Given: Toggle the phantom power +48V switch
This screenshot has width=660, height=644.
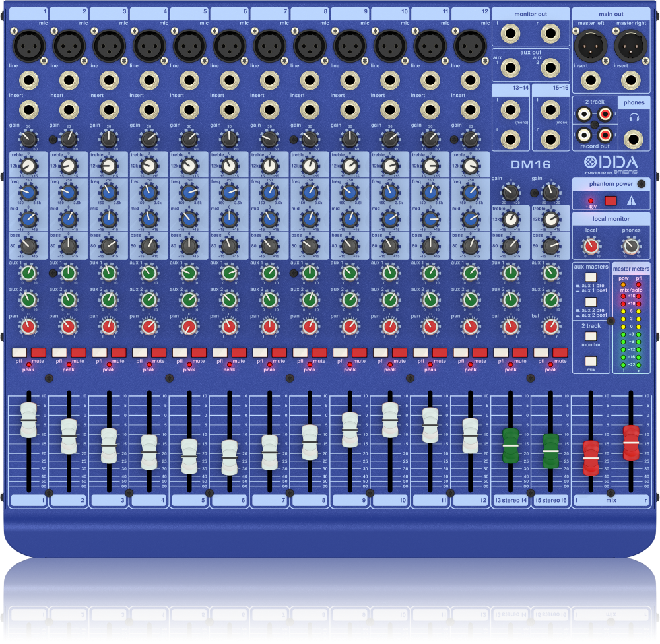Looking at the screenshot, I should click(x=610, y=201).
